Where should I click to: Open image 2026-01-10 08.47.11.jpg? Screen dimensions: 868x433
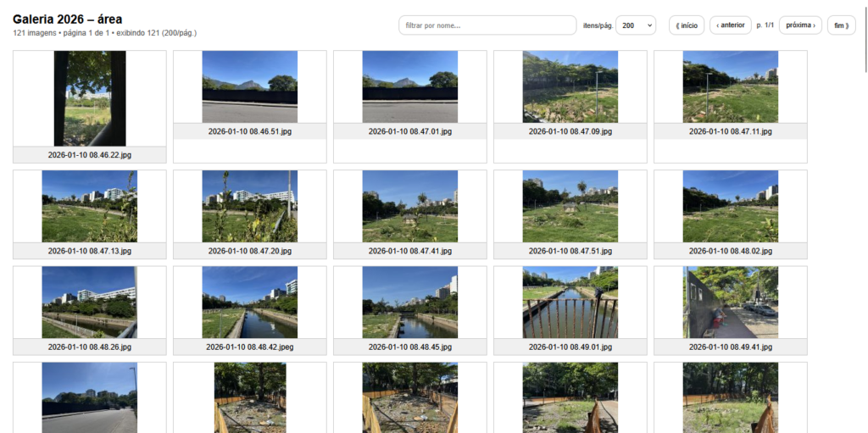click(730, 86)
